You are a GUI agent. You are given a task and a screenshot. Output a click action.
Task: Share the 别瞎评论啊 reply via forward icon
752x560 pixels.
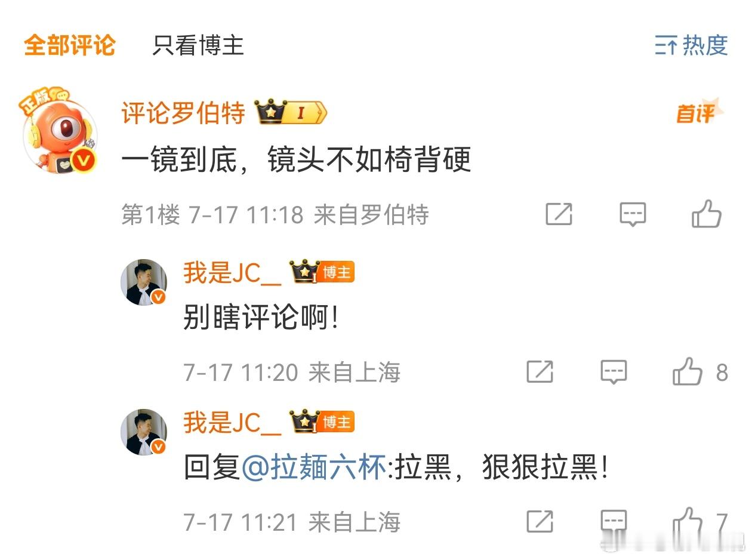click(x=540, y=371)
